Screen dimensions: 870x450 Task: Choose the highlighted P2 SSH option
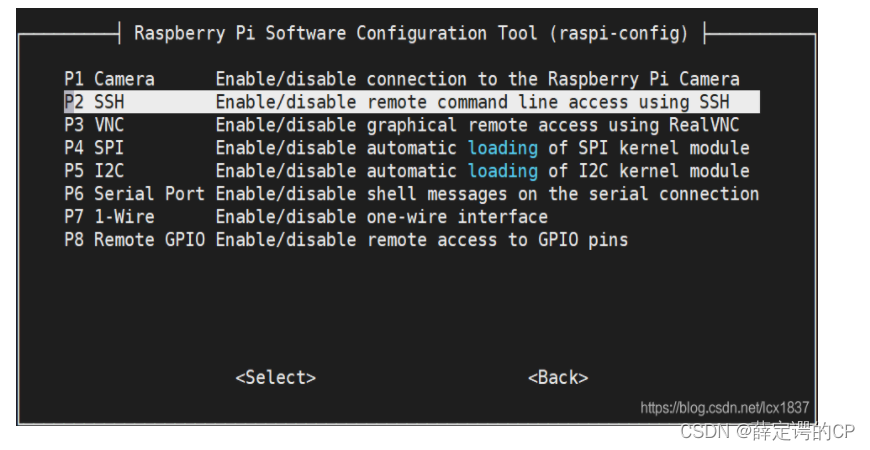(x=412, y=102)
